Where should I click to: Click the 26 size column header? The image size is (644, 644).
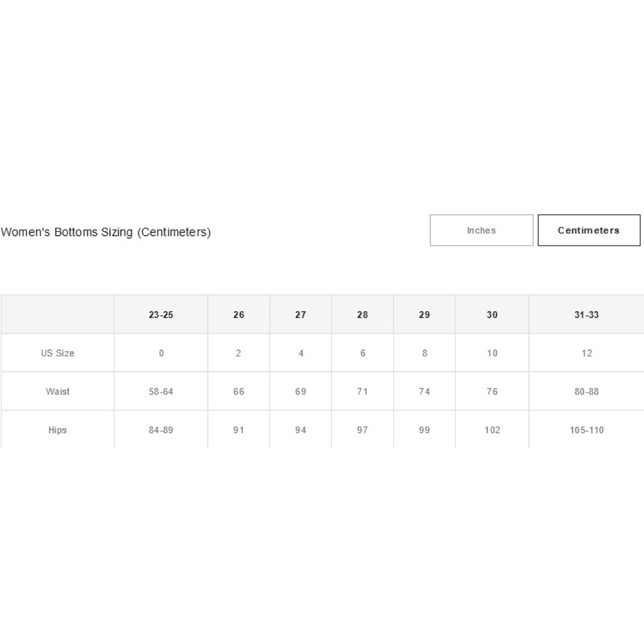click(238, 314)
